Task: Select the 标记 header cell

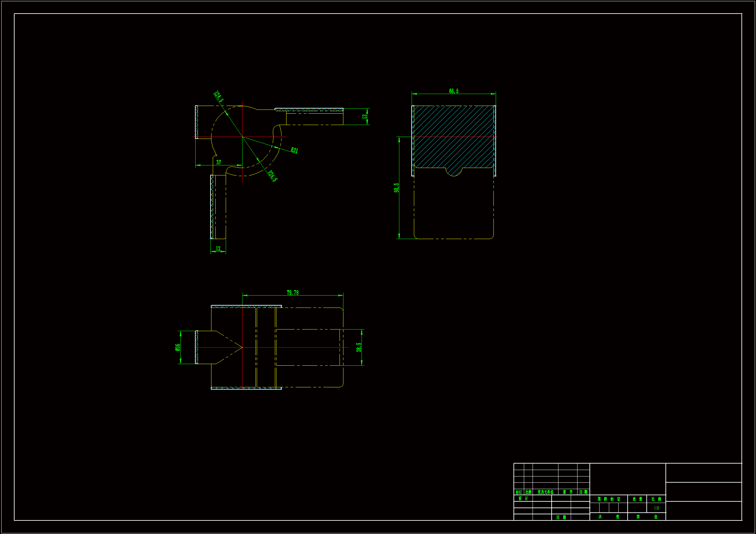Action: tap(519, 492)
